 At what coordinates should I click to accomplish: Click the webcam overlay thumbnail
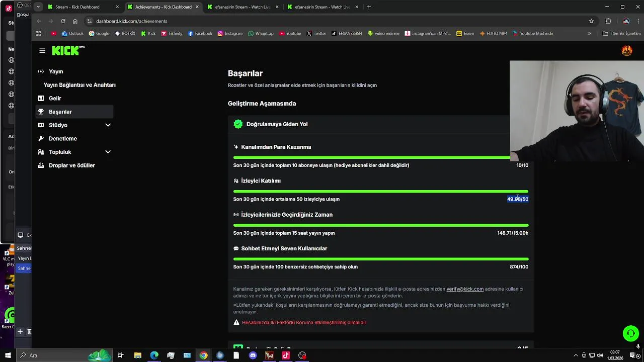tap(577, 111)
